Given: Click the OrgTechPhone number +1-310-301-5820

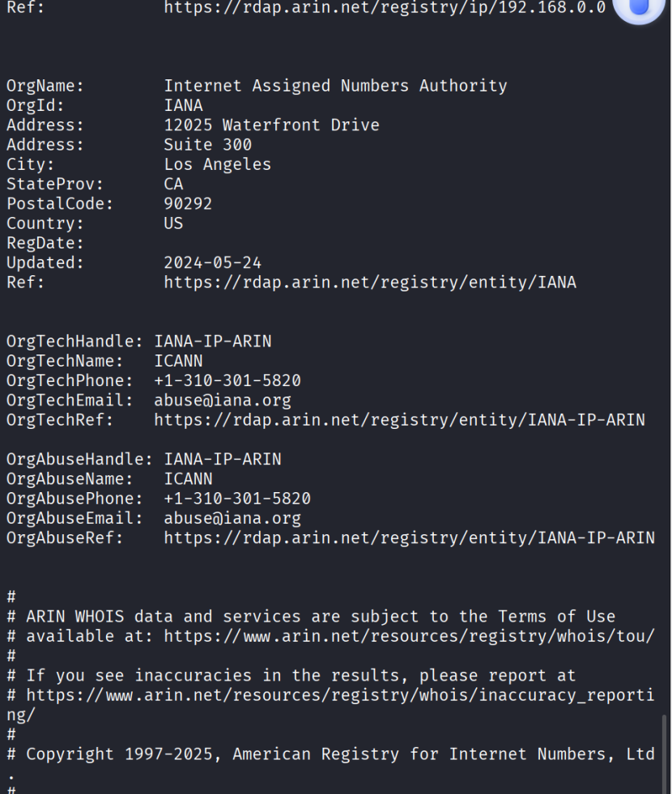Looking at the screenshot, I should (x=228, y=380).
